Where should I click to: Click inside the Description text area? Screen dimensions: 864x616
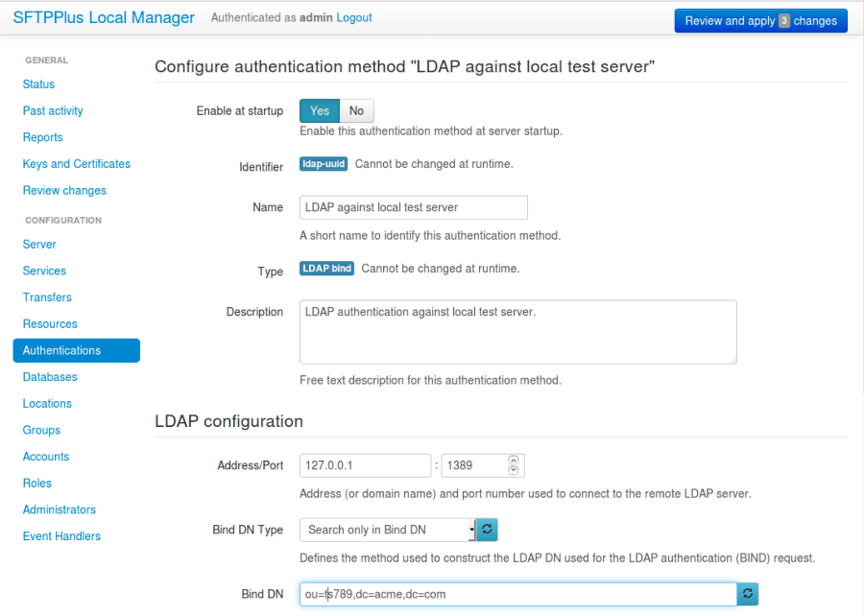coord(516,331)
